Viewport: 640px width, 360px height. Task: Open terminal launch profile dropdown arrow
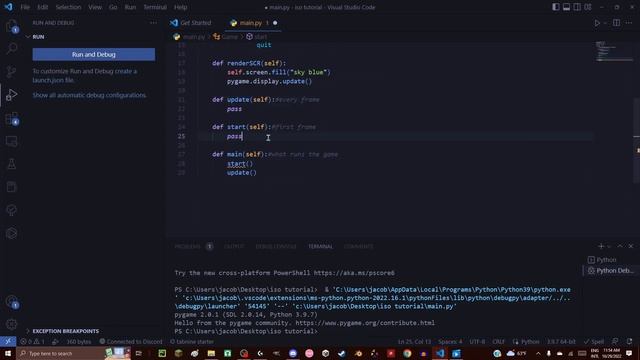tap(609, 247)
